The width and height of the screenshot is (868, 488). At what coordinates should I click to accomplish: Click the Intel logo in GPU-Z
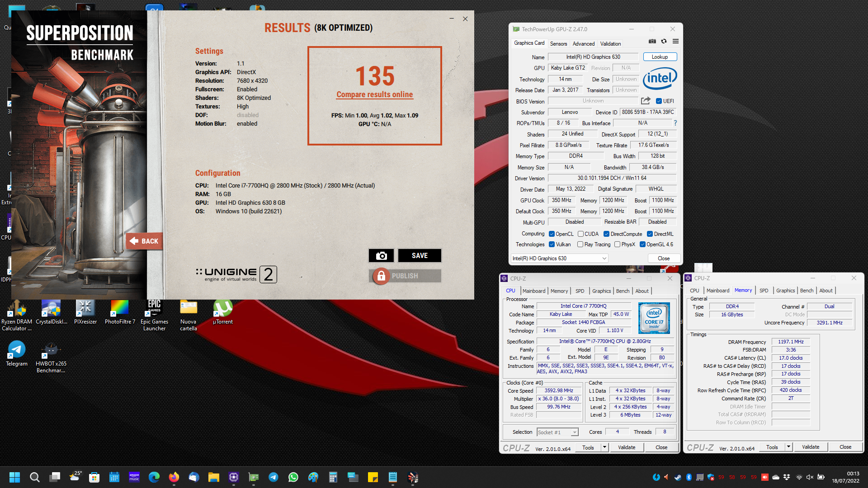pos(660,79)
